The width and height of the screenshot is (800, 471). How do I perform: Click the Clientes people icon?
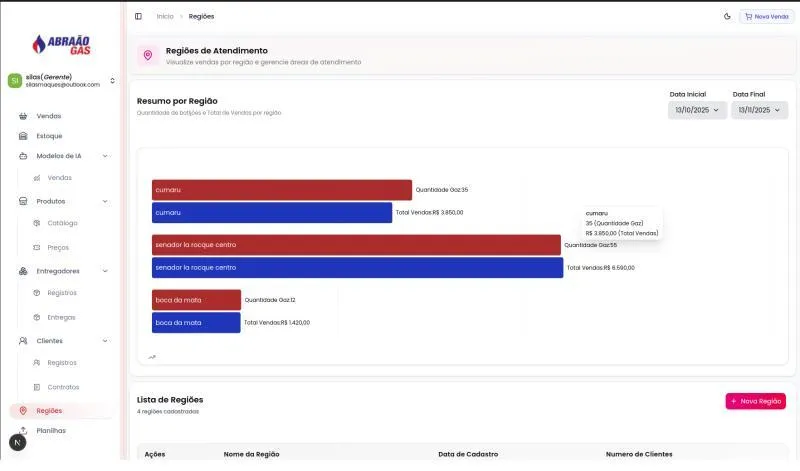pyautogui.click(x=23, y=341)
